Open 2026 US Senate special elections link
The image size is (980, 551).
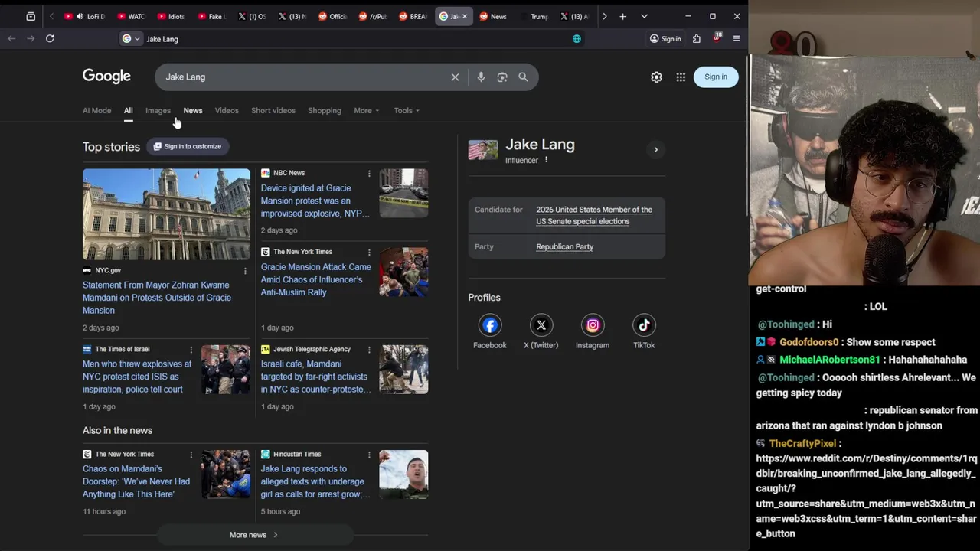click(594, 215)
